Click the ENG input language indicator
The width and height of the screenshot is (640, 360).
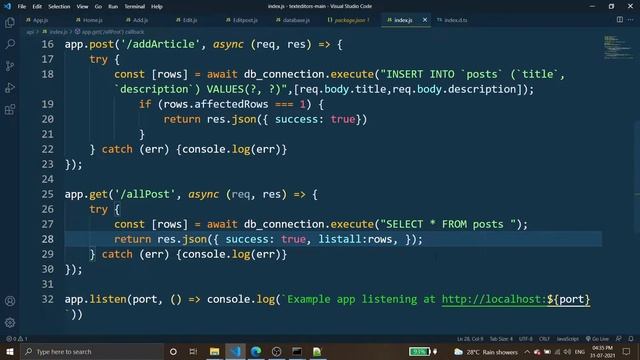(x=580, y=352)
